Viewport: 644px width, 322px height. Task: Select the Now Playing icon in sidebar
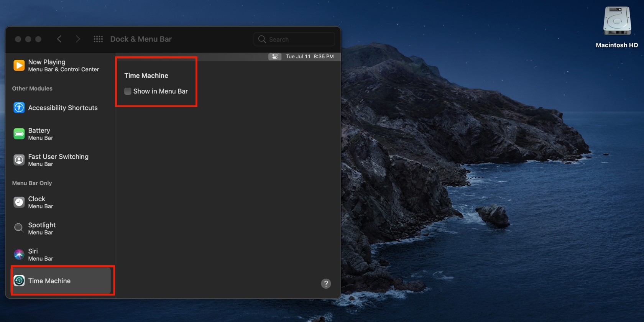pos(19,66)
